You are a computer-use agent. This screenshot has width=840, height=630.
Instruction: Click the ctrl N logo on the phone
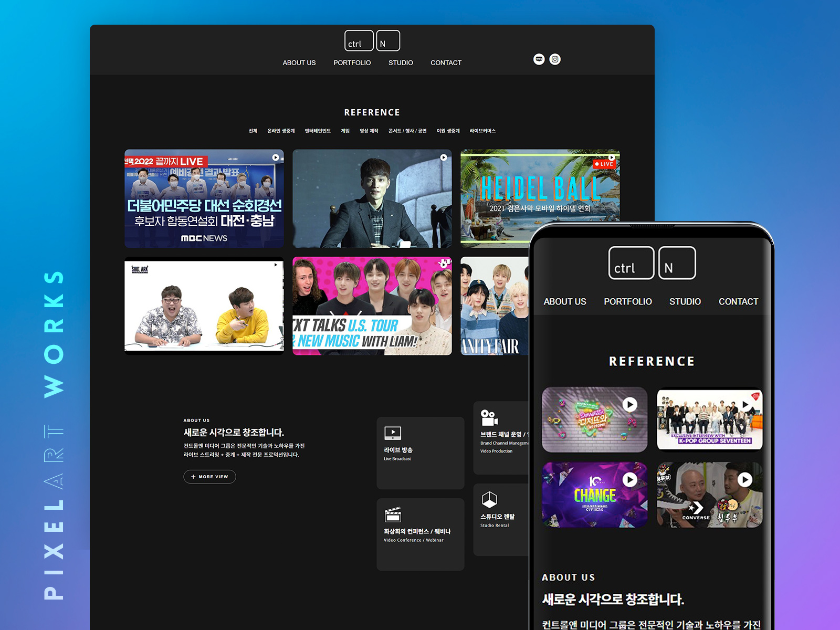point(652,263)
